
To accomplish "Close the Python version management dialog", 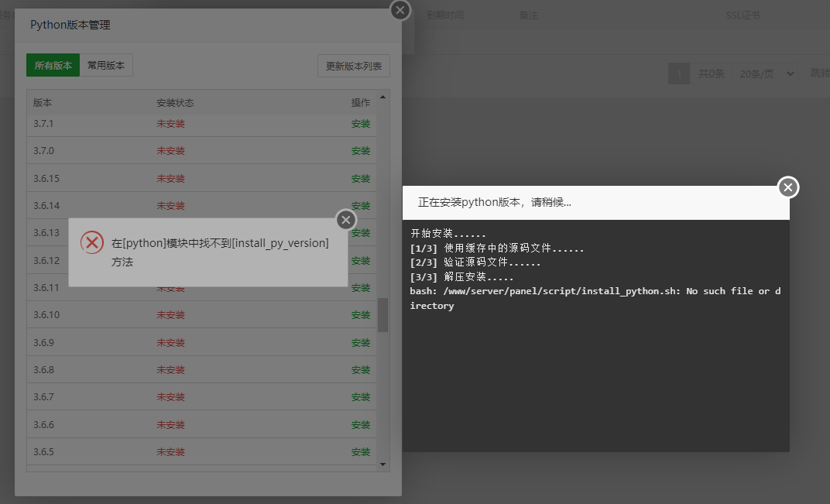I will pyautogui.click(x=400, y=10).
